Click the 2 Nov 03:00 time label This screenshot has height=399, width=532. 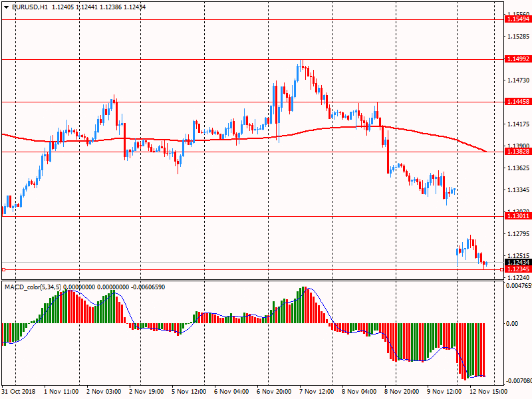click(x=103, y=392)
